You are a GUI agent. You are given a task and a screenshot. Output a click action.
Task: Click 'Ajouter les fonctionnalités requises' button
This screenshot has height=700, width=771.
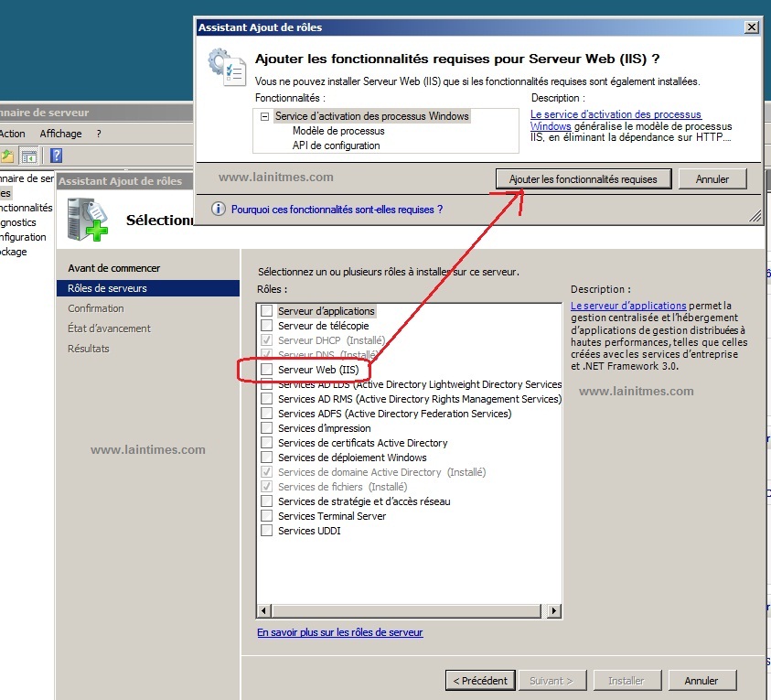[x=583, y=178]
